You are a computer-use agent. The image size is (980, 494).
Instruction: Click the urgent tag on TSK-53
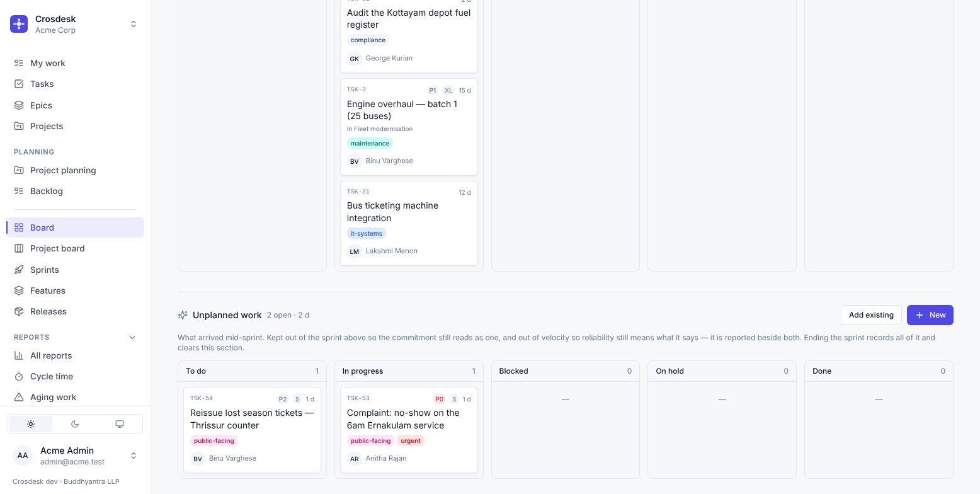[411, 441]
